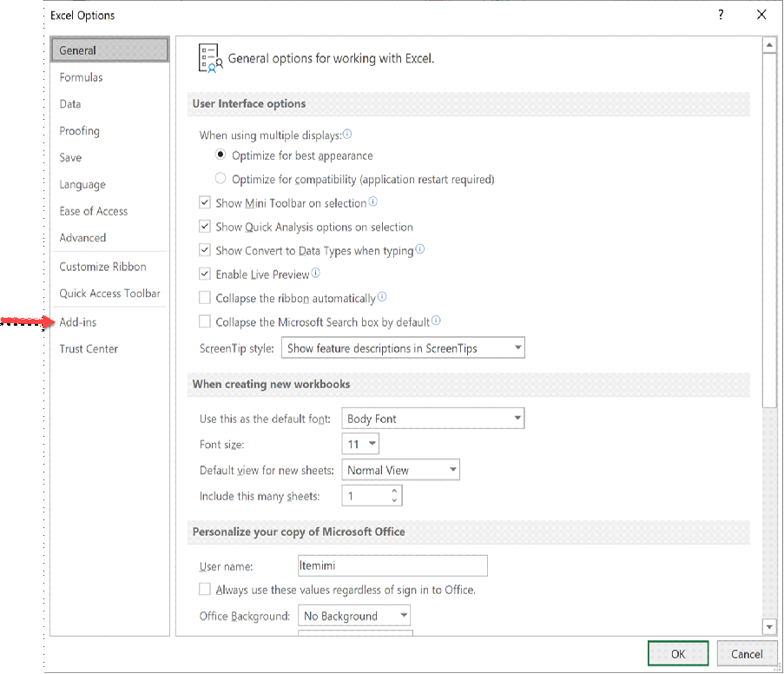Click the General options header icon
The image size is (784, 674).
point(208,58)
